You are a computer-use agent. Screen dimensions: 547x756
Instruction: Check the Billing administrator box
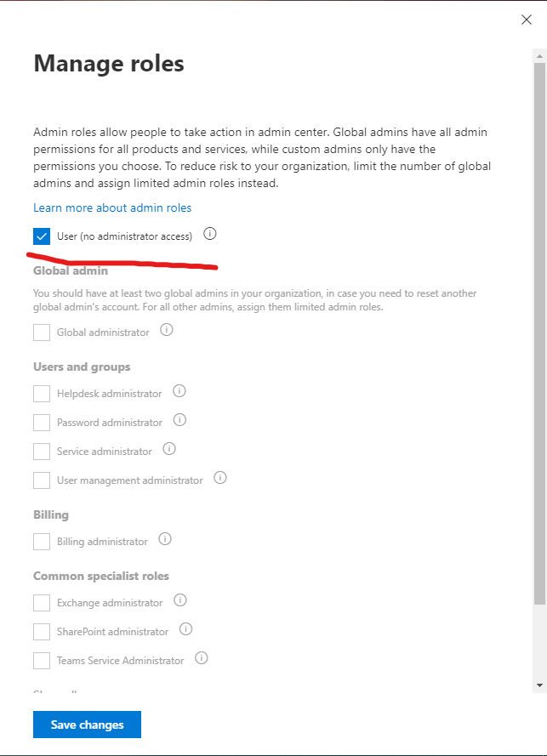tap(42, 542)
